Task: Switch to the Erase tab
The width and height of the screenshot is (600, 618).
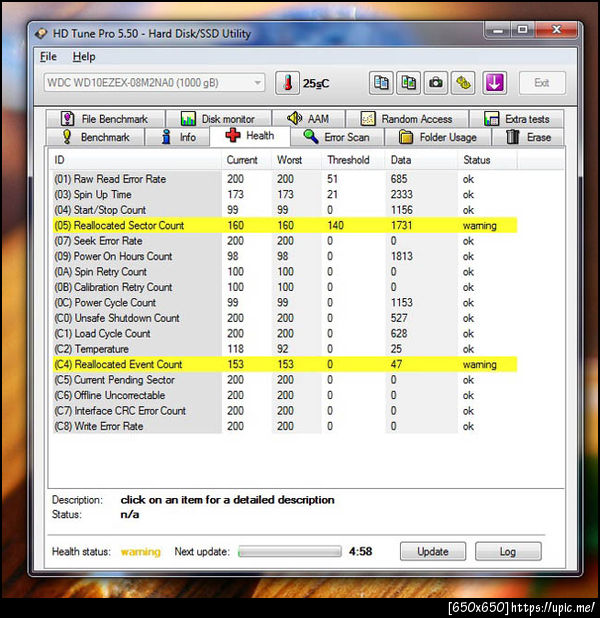Action: [528, 137]
